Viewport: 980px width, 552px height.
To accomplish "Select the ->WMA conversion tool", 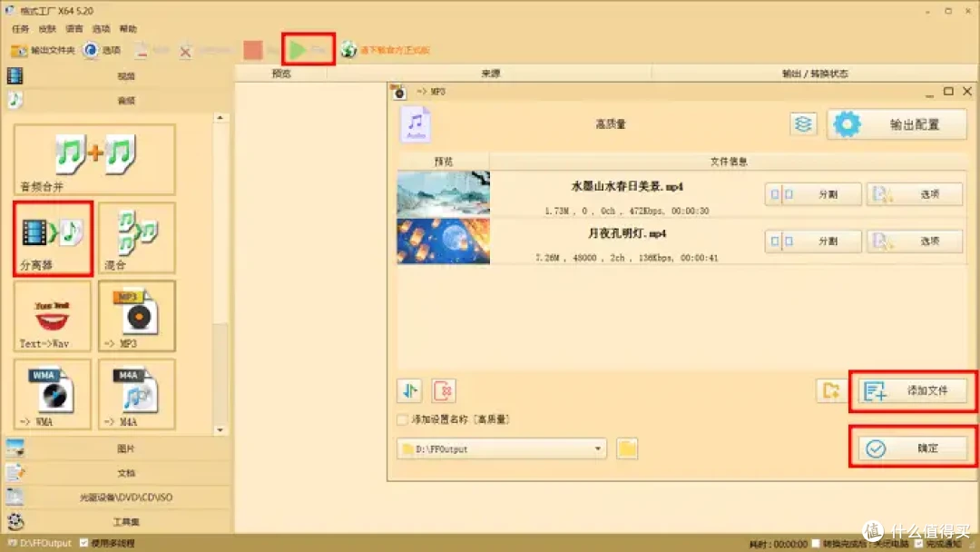I will 53,394.
